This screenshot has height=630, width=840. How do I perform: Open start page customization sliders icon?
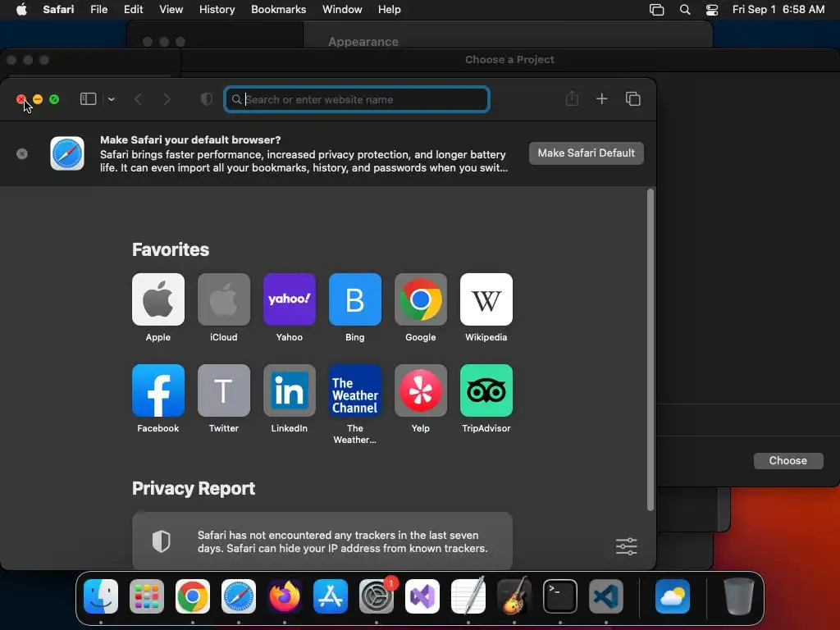[x=626, y=546]
